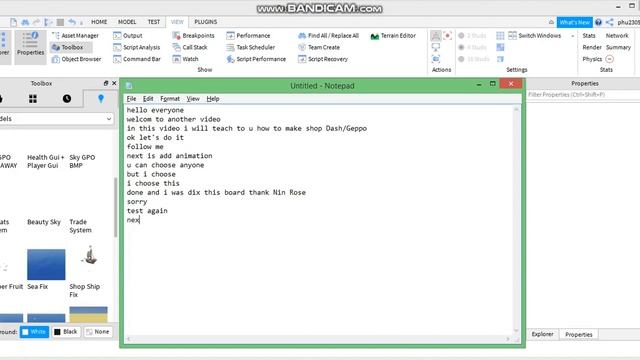Switch to the VIEW ribbon tab
This screenshot has width=640, height=360.
pyautogui.click(x=177, y=22)
